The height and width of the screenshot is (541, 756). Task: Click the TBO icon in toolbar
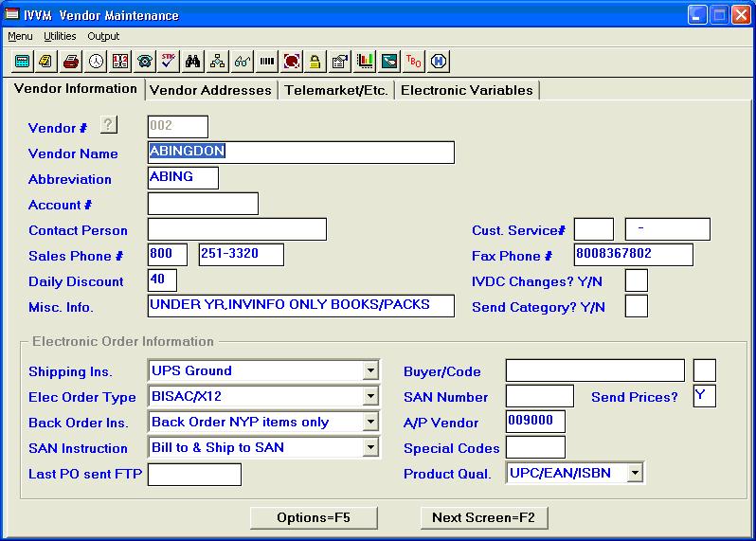[x=414, y=62]
